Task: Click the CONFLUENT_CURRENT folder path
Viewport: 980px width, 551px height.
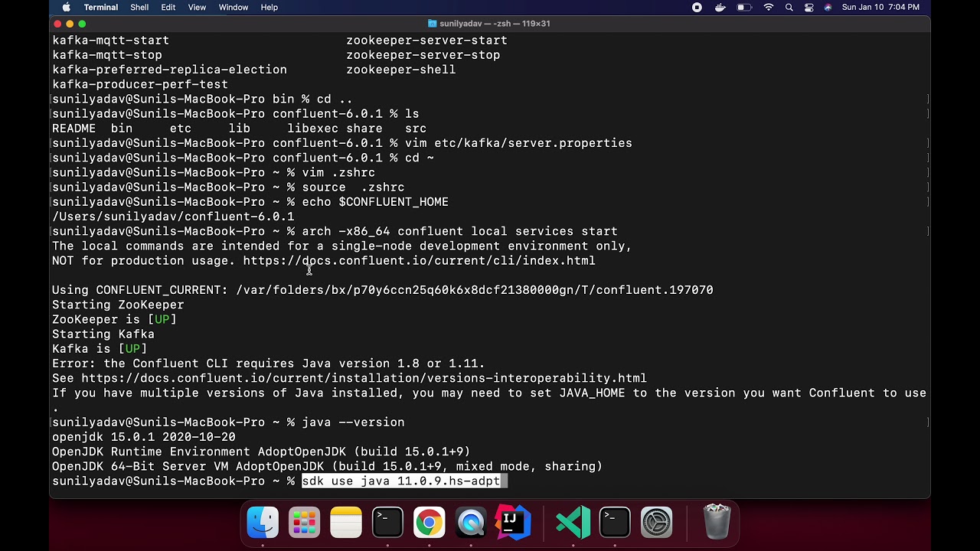Action: [x=475, y=290]
